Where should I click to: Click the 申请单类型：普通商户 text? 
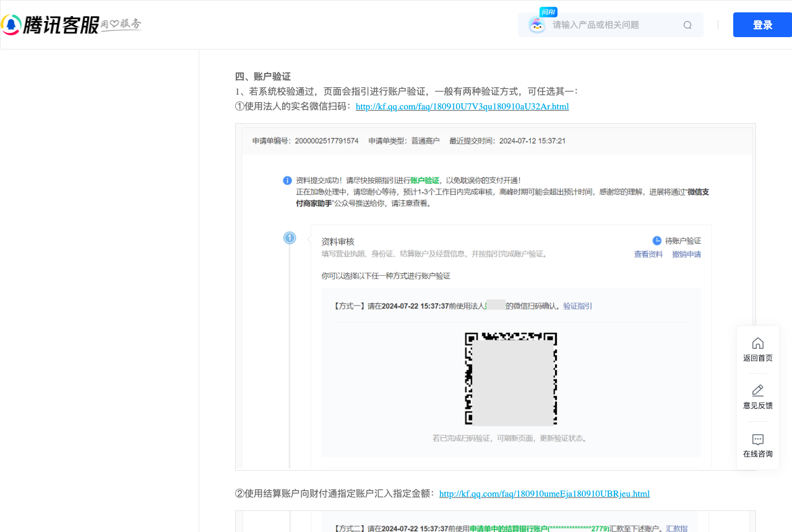(404, 141)
